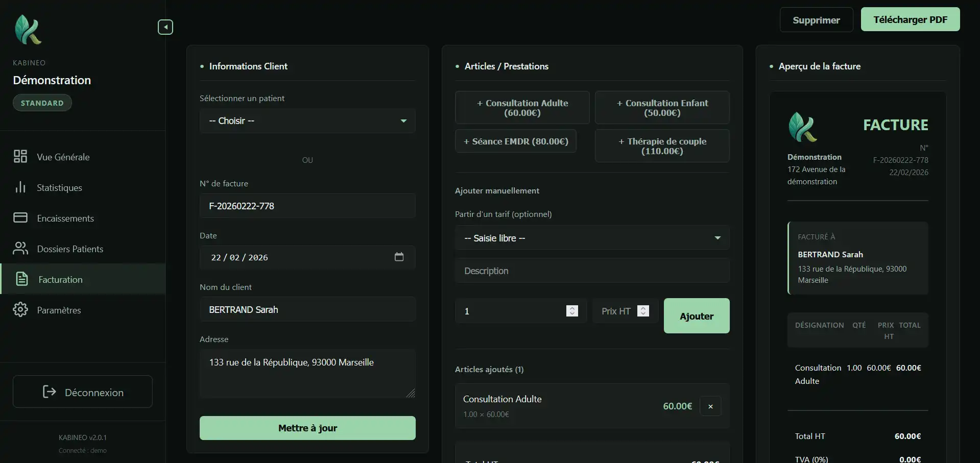980x463 pixels.
Task: Open the date picker calendar icon
Action: pos(399,257)
